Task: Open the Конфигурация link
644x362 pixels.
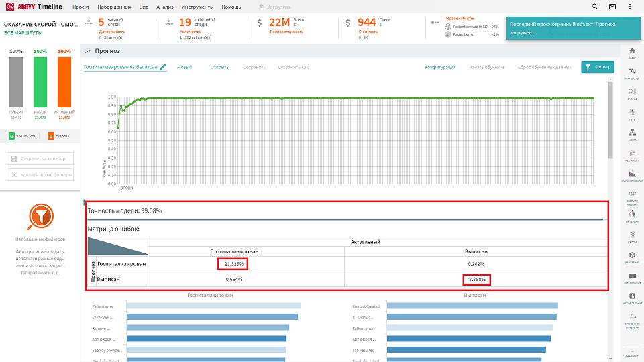Action: pos(440,67)
